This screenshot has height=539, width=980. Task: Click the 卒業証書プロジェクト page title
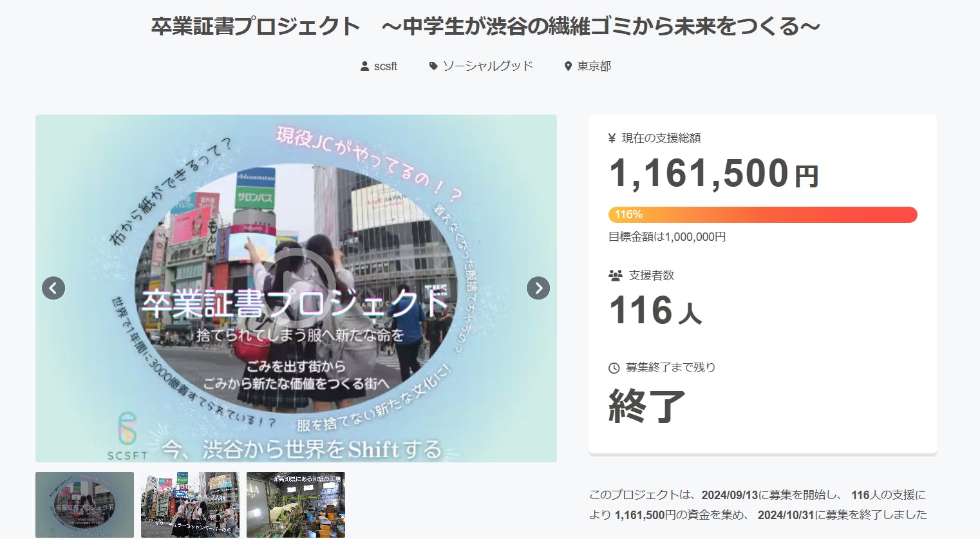point(485,26)
